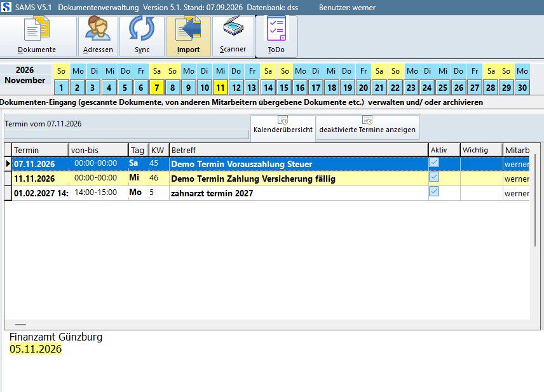This screenshot has width=544, height=392.
Task: Select calendar day 11 highlighted yellow
Action: (221, 88)
